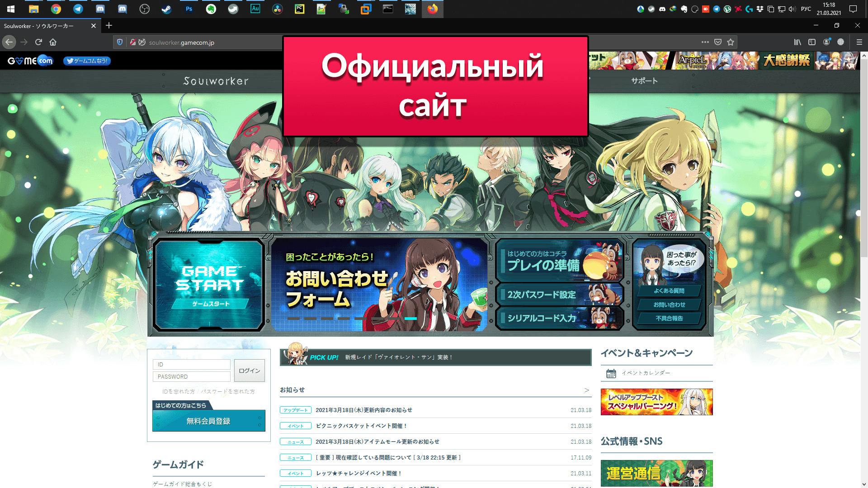Select the first carousel slide indicator
The height and width of the screenshot is (488, 868).
coord(293,319)
